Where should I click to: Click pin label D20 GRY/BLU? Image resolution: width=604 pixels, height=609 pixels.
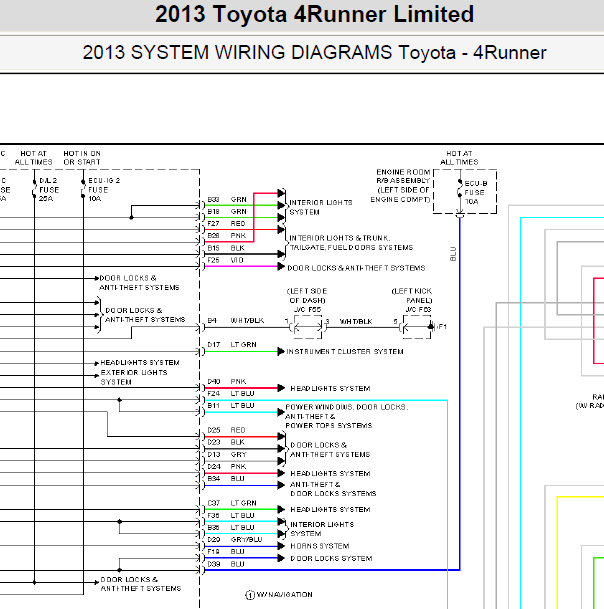point(235,539)
